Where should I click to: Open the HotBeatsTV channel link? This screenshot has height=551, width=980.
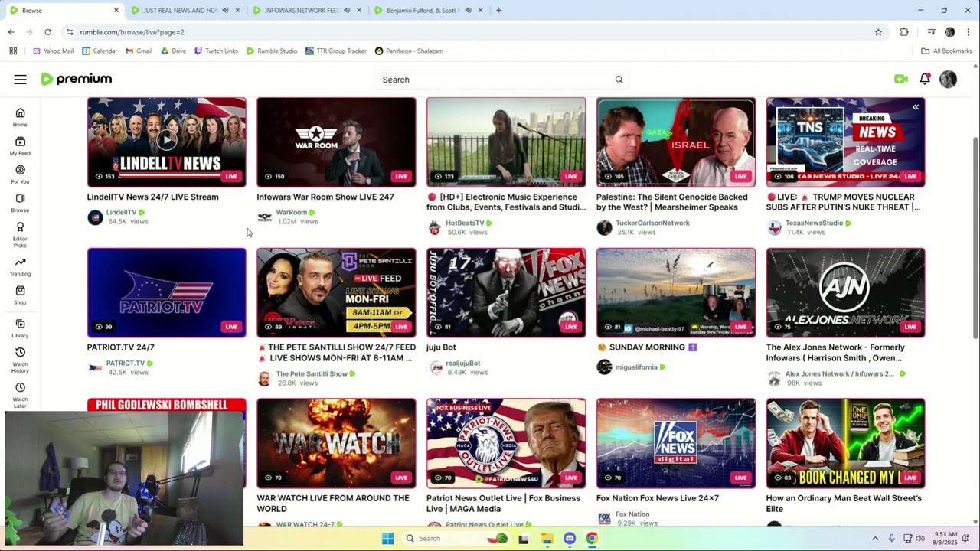pos(465,223)
